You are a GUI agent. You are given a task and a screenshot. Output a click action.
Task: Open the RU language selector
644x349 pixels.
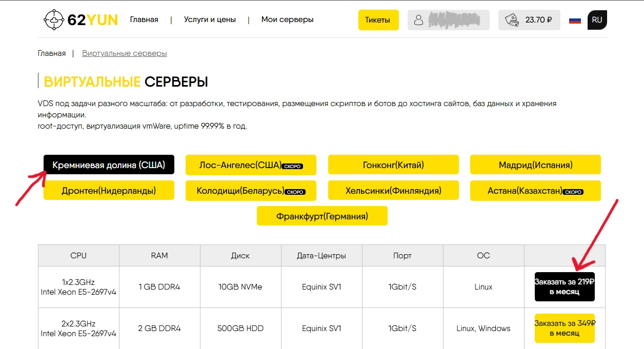click(597, 20)
